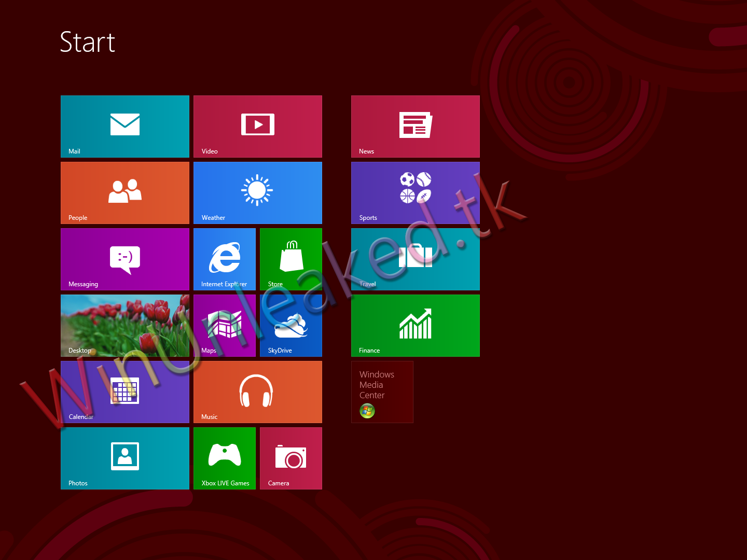Open the People tile
The width and height of the screenshot is (747, 560).
[x=125, y=193]
